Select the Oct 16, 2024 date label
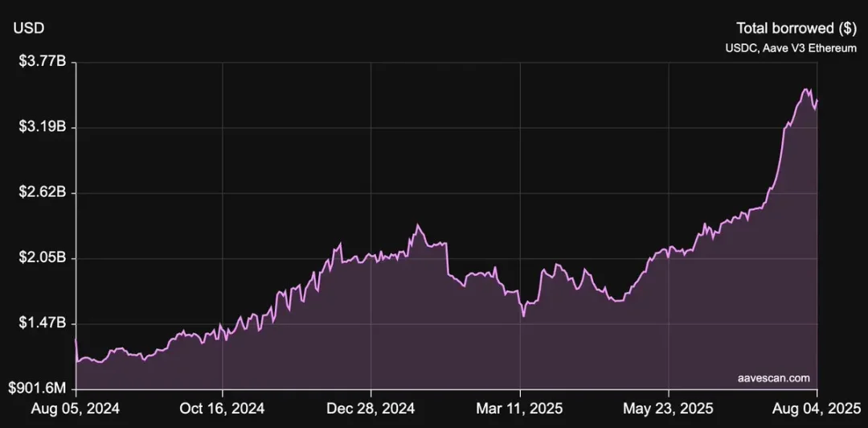The image size is (868, 428). click(x=223, y=409)
